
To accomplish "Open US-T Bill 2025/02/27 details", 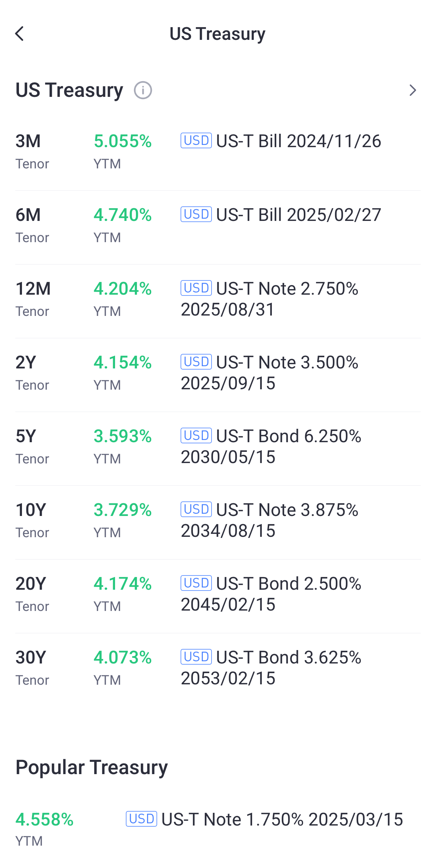I will [299, 215].
